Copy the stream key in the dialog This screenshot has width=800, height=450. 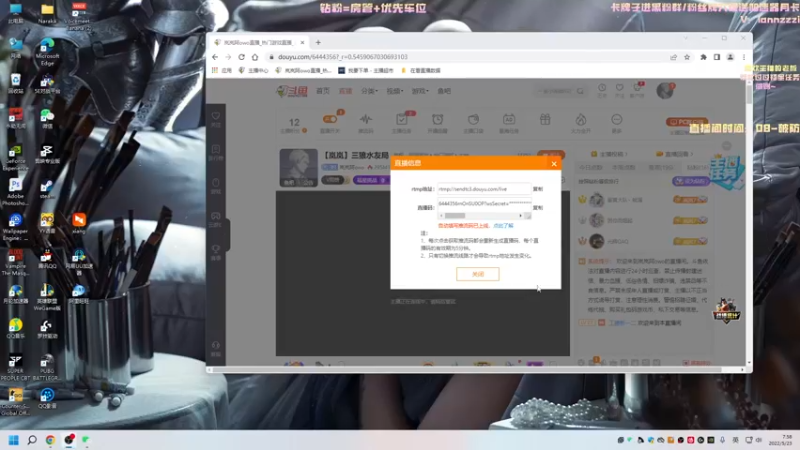pos(538,208)
